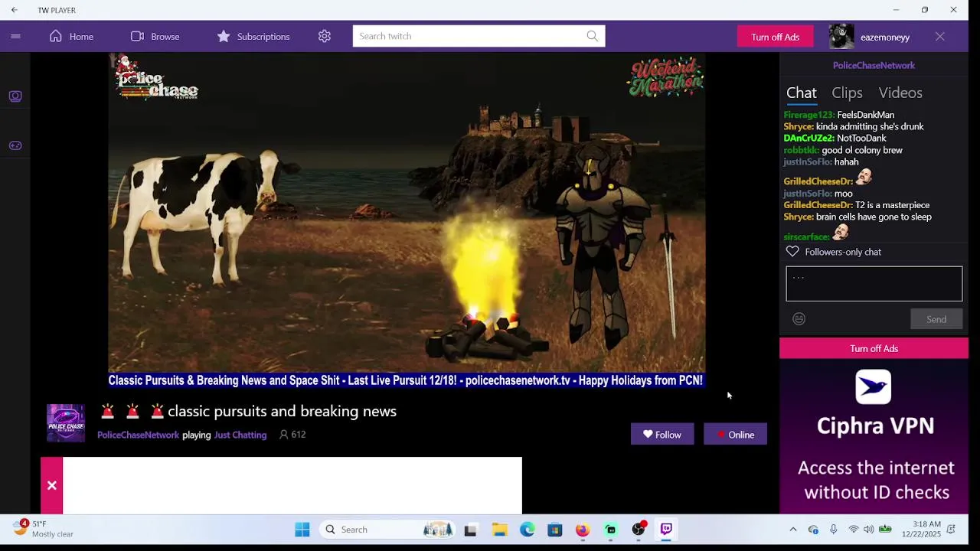
Task: Open Subscriptions page
Action: click(x=253, y=36)
